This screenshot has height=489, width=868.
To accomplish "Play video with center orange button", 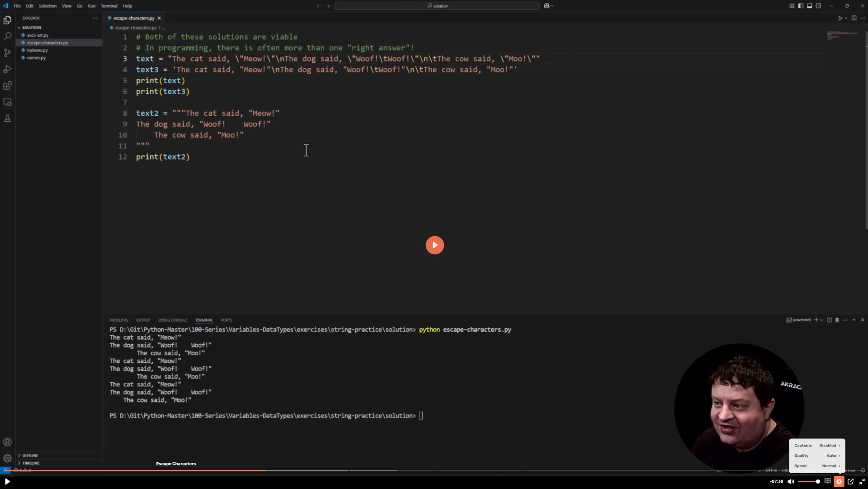I will 434,245.
